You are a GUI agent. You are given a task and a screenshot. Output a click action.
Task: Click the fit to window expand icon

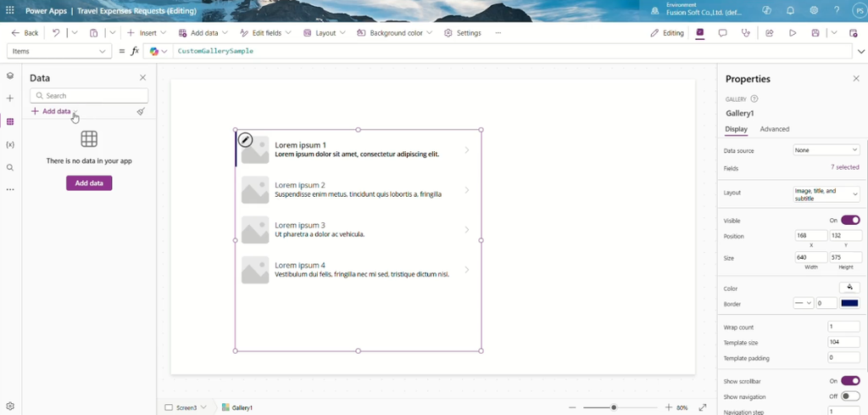[x=703, y=407]
